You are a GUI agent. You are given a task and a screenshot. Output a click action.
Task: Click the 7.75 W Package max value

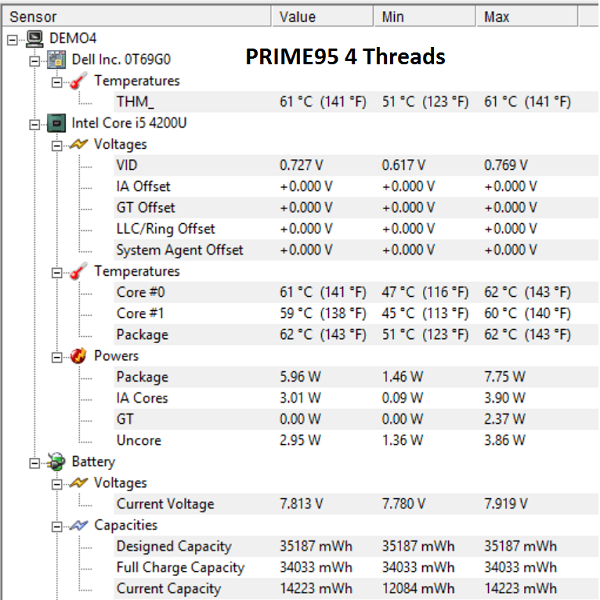pos(505,377)
